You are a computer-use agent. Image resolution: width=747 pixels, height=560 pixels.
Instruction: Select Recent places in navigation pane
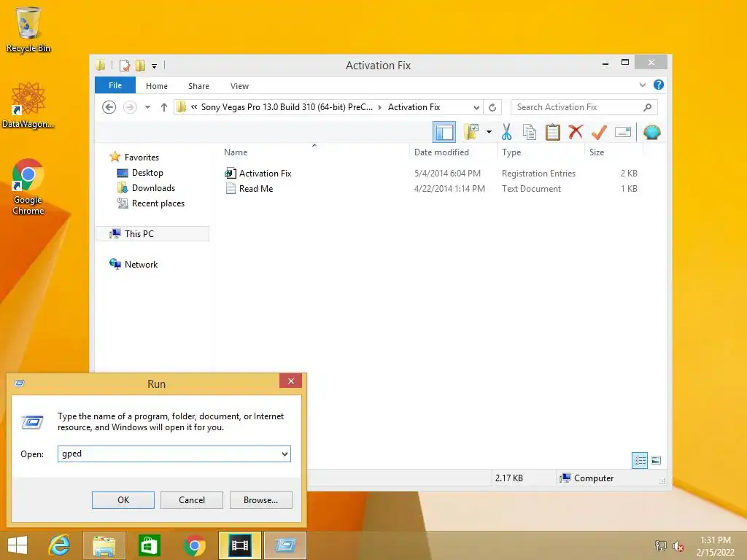pos(158,203)
